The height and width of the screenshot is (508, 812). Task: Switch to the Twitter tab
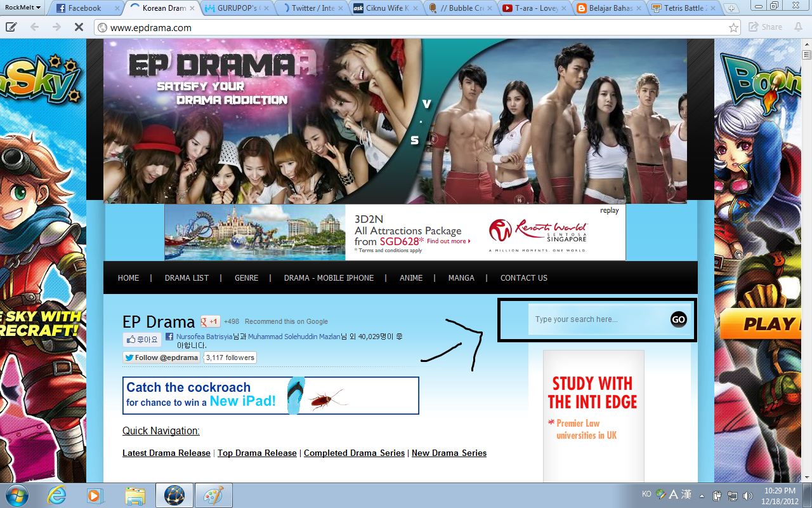pos(312,8)
